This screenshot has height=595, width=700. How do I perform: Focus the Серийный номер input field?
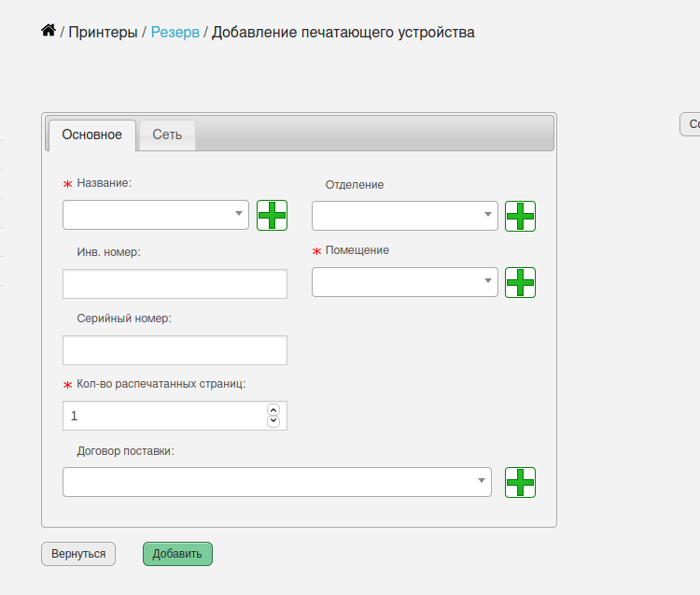[x=175, y=350]
